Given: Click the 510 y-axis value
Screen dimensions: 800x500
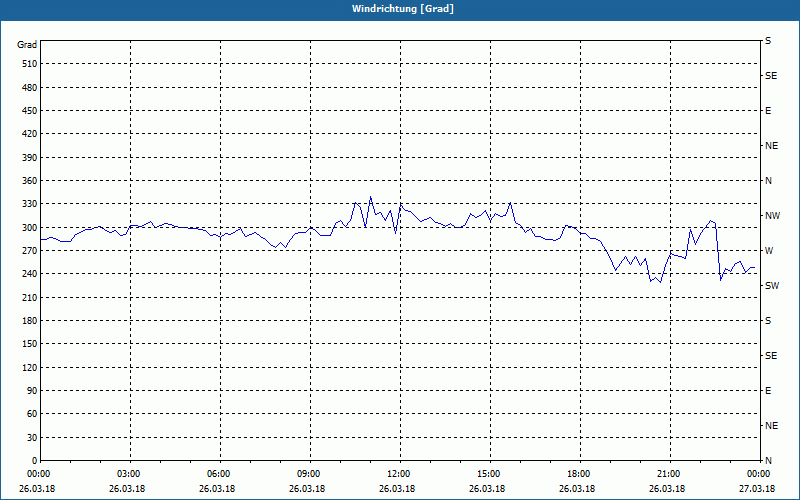Looking at the screenshot, I should (x=30, y=64).
